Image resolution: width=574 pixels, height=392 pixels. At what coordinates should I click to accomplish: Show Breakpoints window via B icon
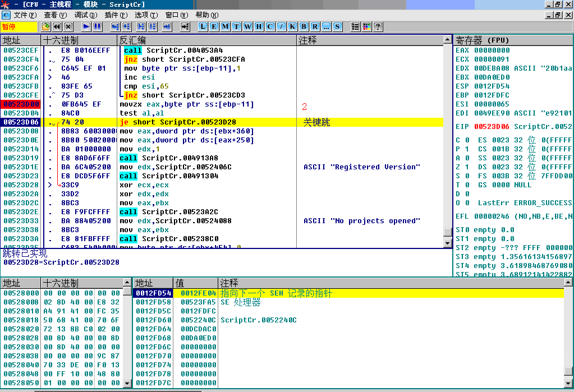[x=304, y=27]
